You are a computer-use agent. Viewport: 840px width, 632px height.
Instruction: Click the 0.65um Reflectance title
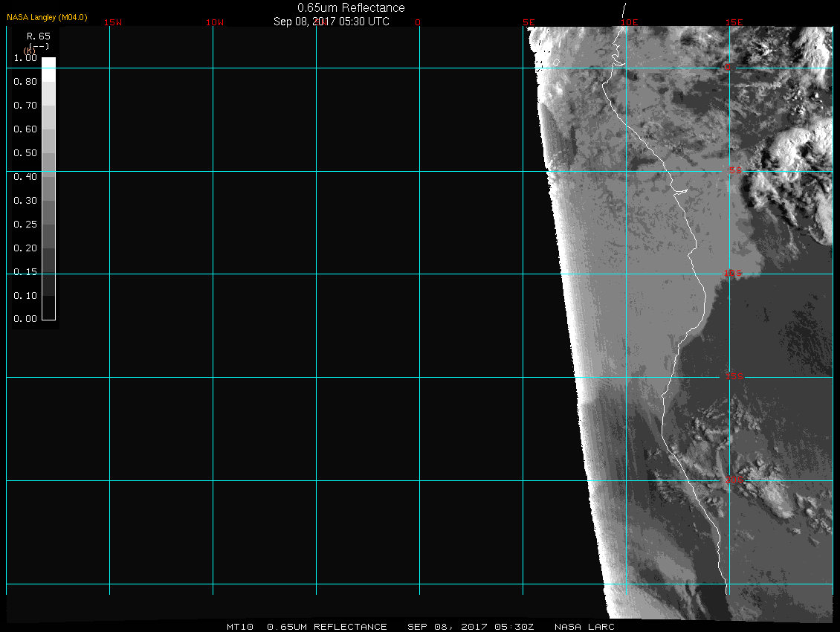(351, 7)
